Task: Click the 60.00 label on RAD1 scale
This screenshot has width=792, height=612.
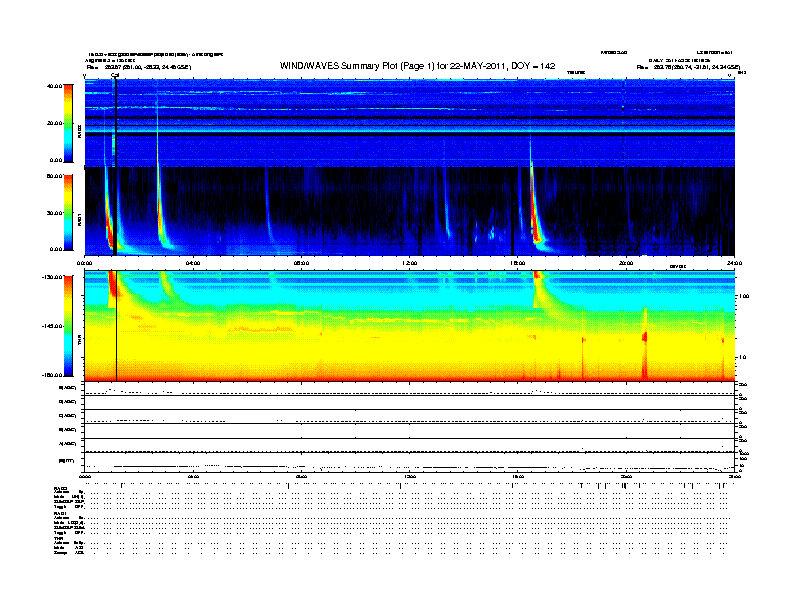Action: [54, 176]
